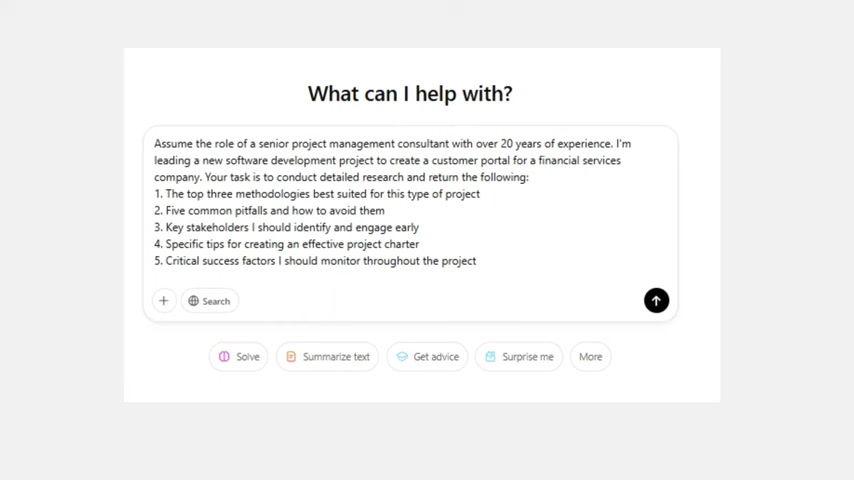Click the Solve suggestion icon
The image size is (854, 480).
[x=224, y=356]
